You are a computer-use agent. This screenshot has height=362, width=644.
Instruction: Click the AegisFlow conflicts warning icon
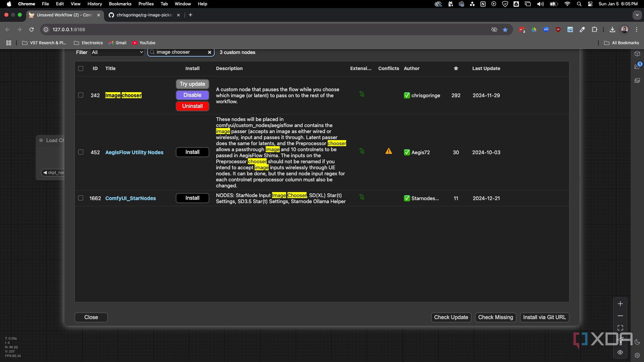[389, 151]
